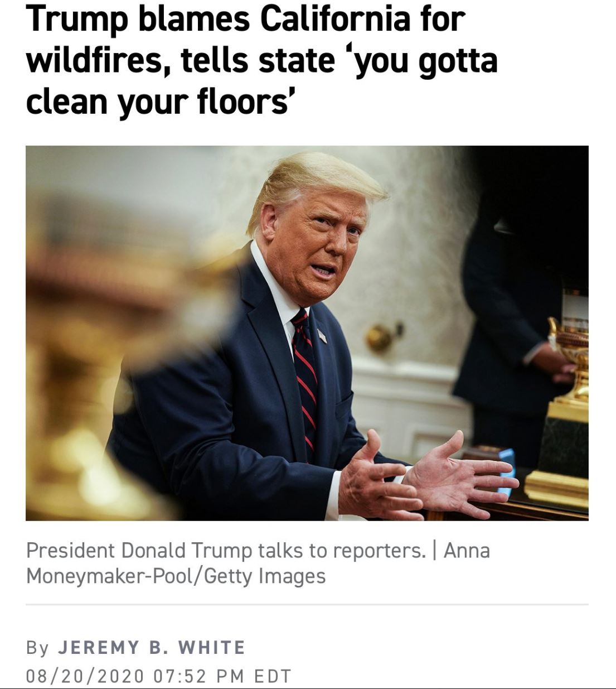Click the 'By' label before author name
The height and width of the screenshot is (689, 616).
[x=37, y=648]
